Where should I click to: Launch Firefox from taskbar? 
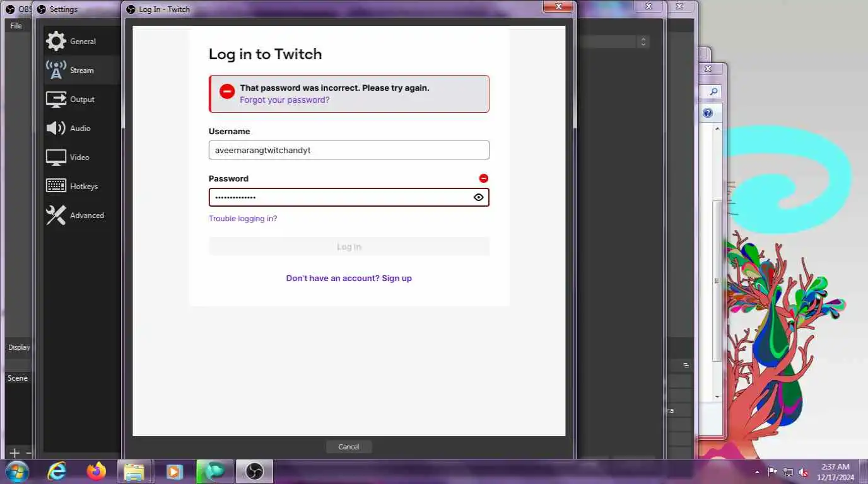[x=96, y=471]
